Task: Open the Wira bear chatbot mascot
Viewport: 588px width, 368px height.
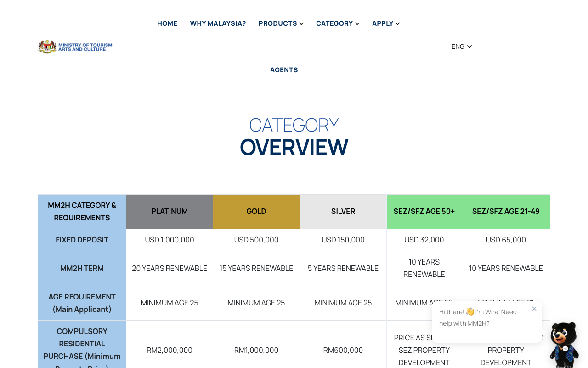Action: (564, 345)
